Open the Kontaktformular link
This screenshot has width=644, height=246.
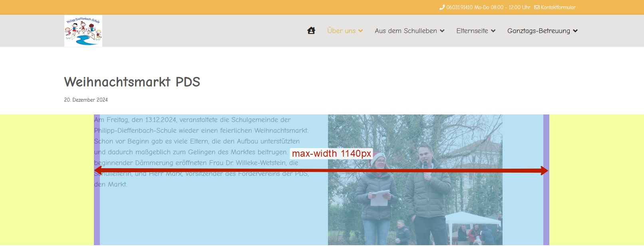coord(558,7)
